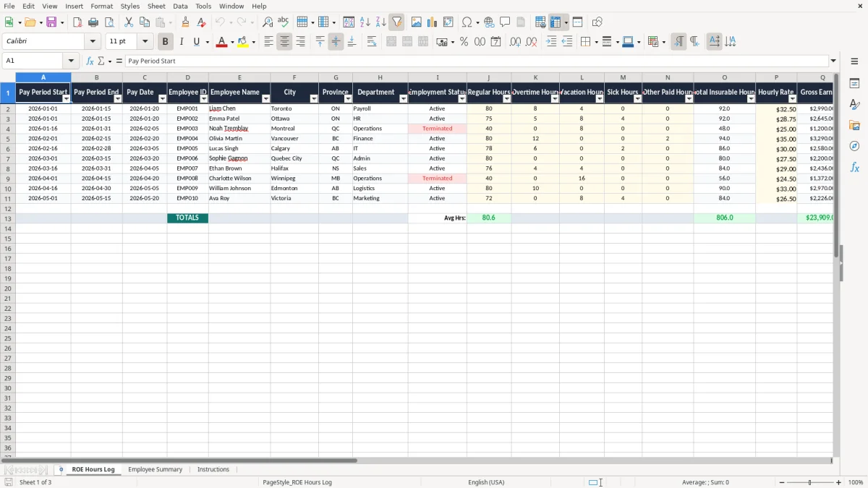The image size is (868, 488).
Task: Open the Font Name Calibri dropdown
Action: (93, 42)
